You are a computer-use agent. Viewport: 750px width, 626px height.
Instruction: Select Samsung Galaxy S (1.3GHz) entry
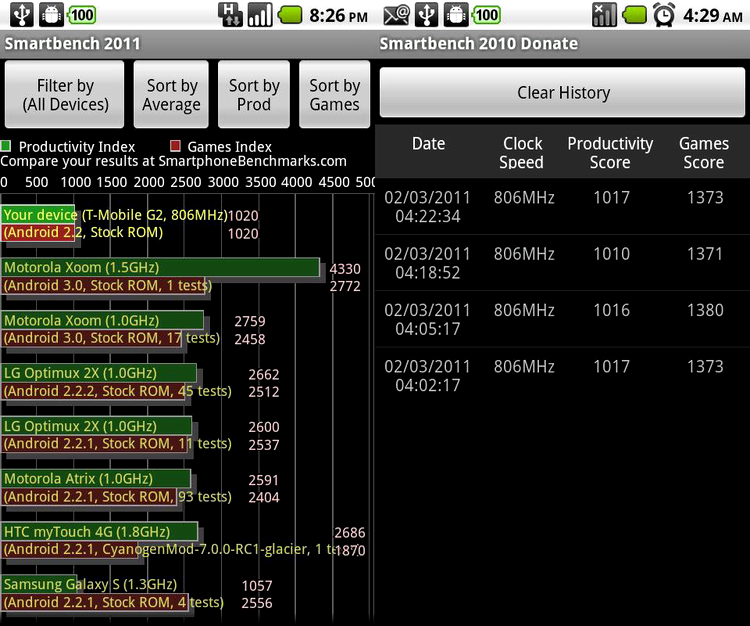[39, 584]
